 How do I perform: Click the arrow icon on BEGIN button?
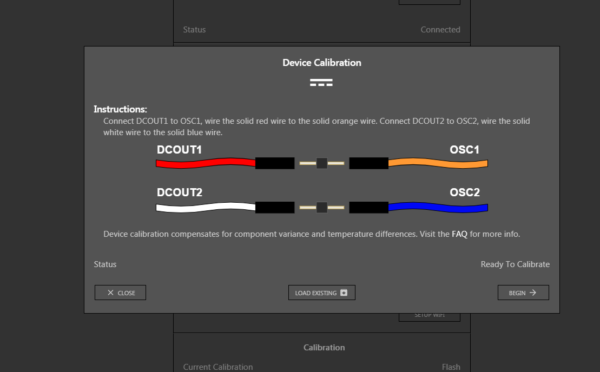point(533,293)
